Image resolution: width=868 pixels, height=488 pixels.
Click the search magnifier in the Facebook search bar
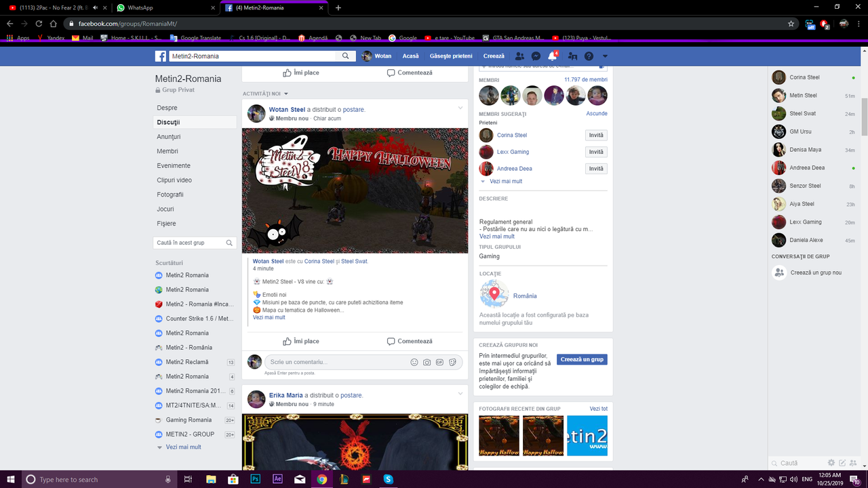click(x=346, y=56)
